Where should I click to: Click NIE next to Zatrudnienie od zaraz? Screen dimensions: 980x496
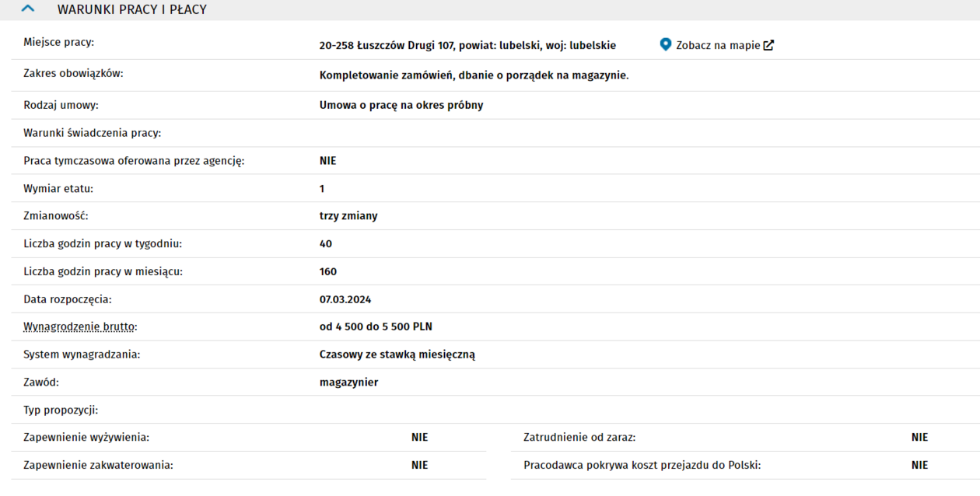pos(919,438)
